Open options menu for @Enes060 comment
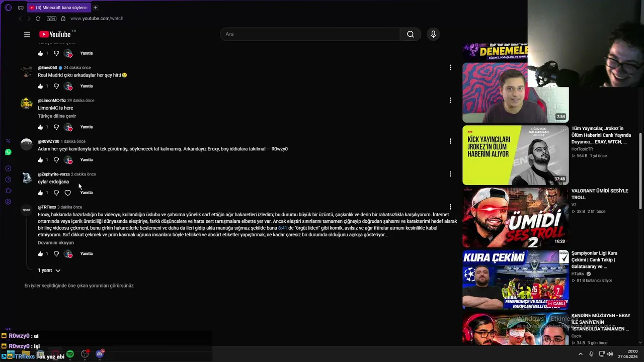 (450, 67)
